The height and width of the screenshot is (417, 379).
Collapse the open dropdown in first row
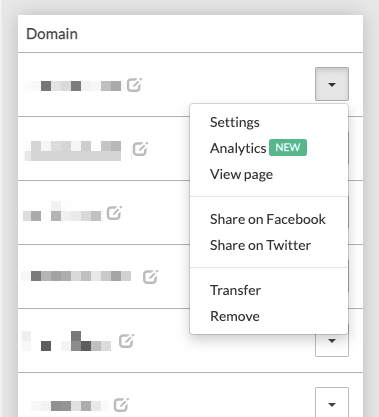click(332, 84)
